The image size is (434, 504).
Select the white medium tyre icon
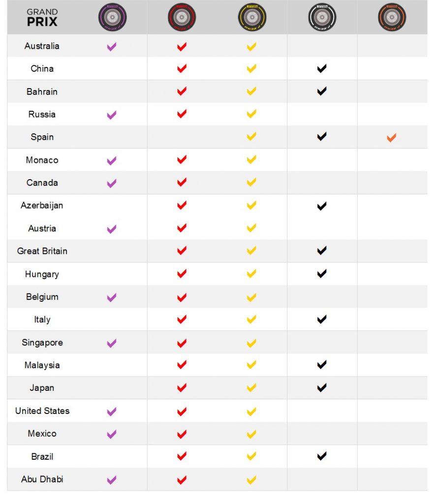click(x=322, y=17)
